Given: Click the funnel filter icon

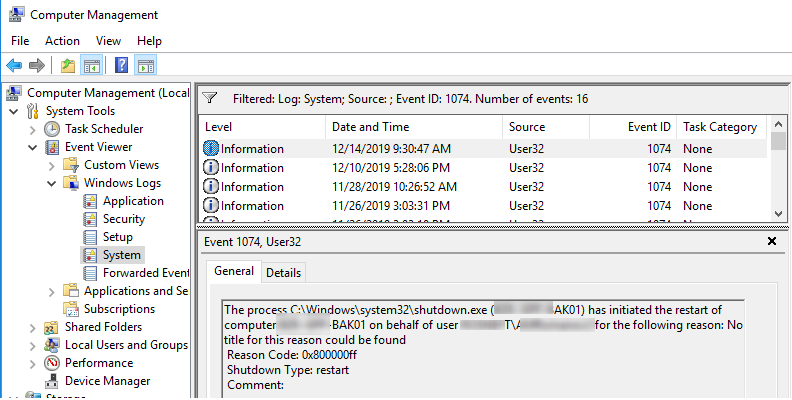Looking at the screenshot, I should pos(210,98).
